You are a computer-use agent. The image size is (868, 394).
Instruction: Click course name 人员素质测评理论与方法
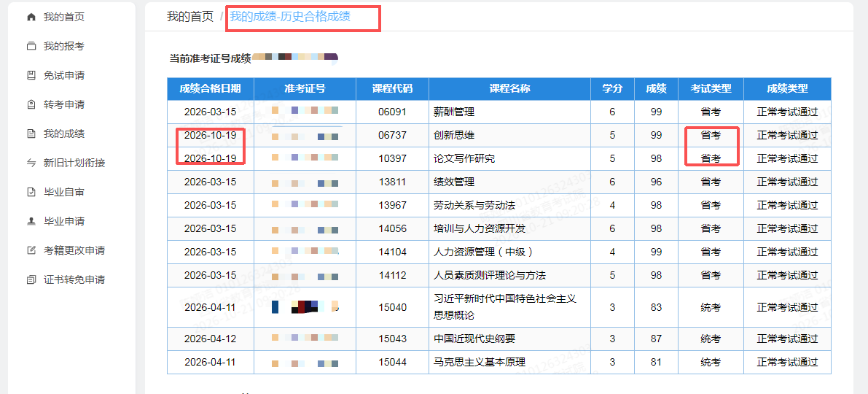pyautogui.click(x=490, y=275)
